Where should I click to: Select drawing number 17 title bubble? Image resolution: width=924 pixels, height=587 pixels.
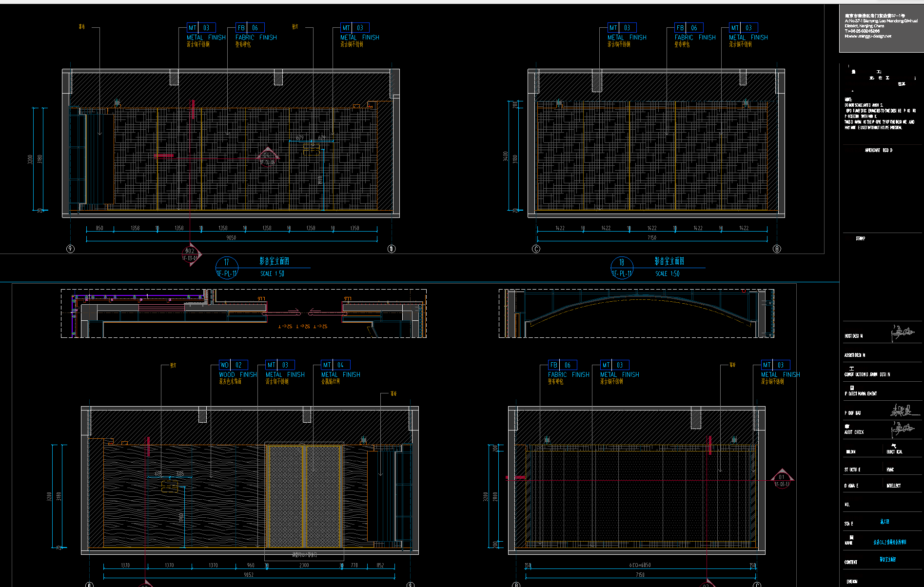(227, 268)
